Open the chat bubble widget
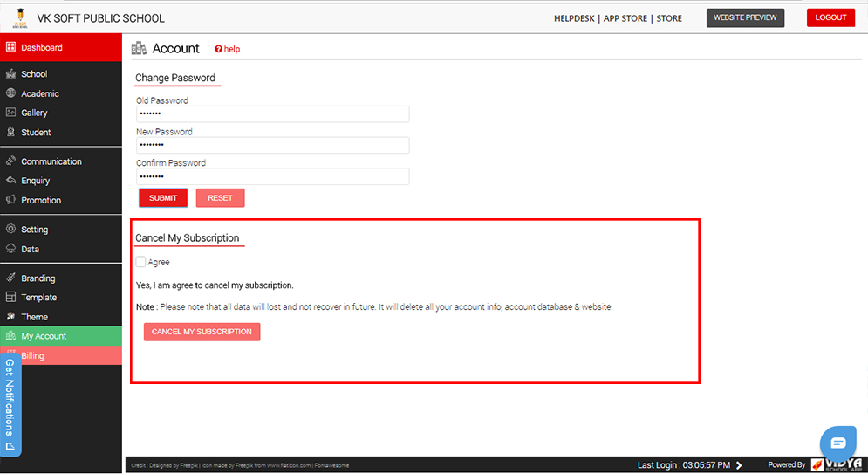The height and width of the screenshot is (474, 868). (x=838, y=443)
